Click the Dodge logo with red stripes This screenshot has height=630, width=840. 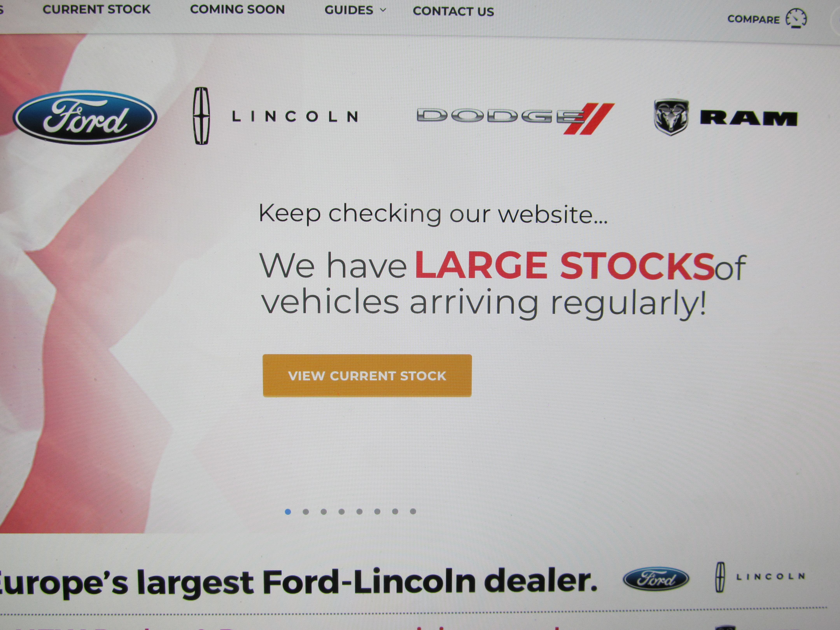pos(515,118)
